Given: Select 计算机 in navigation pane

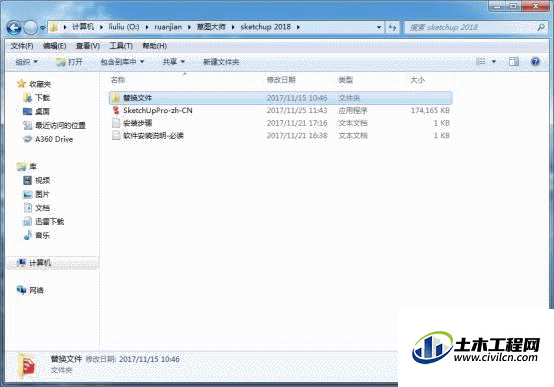Looking at the screenshot, I should pyautogui.click(x=40, y=263).
